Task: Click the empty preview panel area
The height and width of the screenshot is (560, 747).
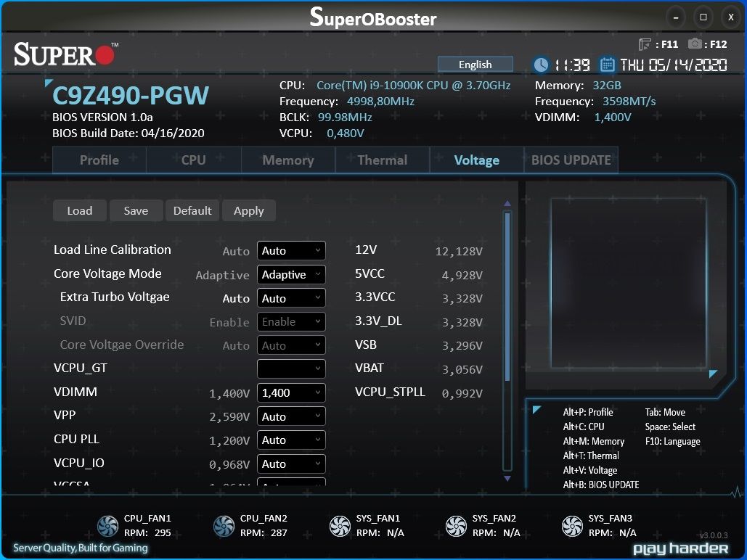Action: click(629, 284)
